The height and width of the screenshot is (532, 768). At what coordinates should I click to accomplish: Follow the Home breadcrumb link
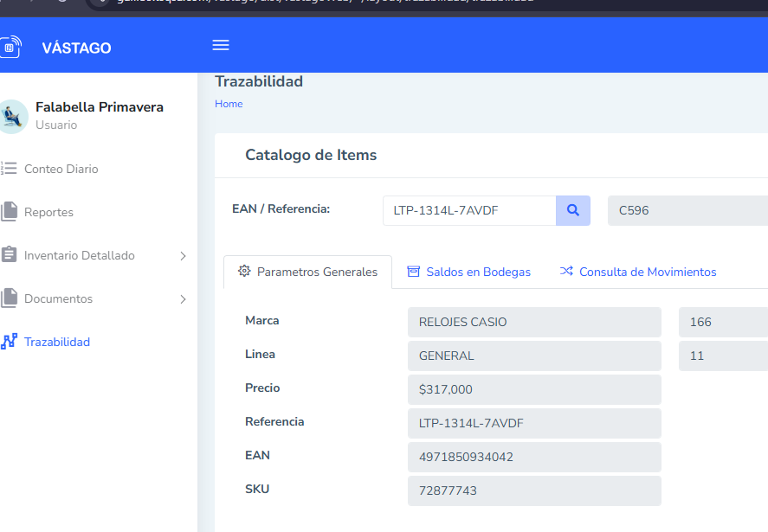point(229,104)
